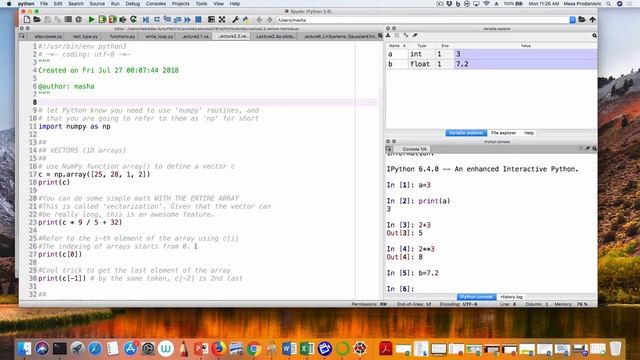Open the Tools menu

point(201,4)
